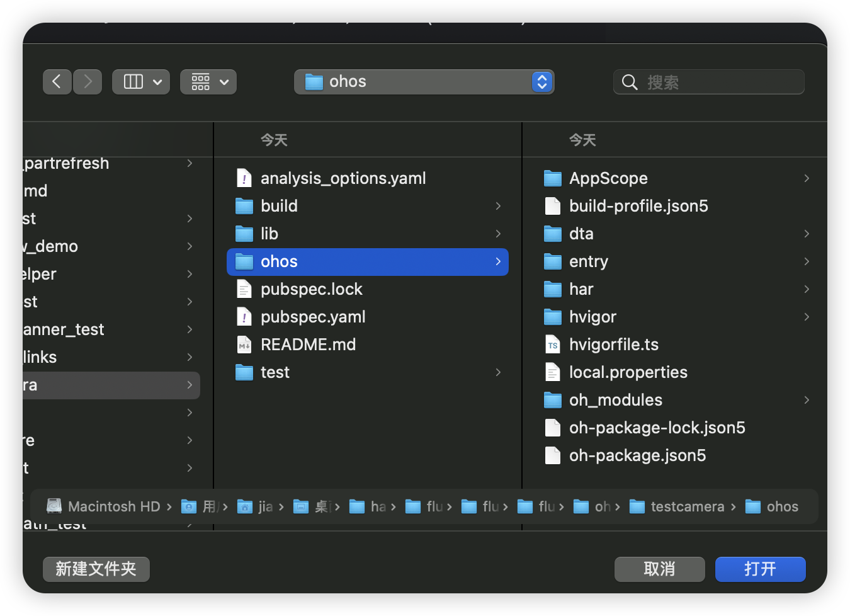The height and width of the screenshot is (616, 850).
Task: Select the analysis_options.yaml file icon
Action: pyautogui.click(x=244, y=178)
